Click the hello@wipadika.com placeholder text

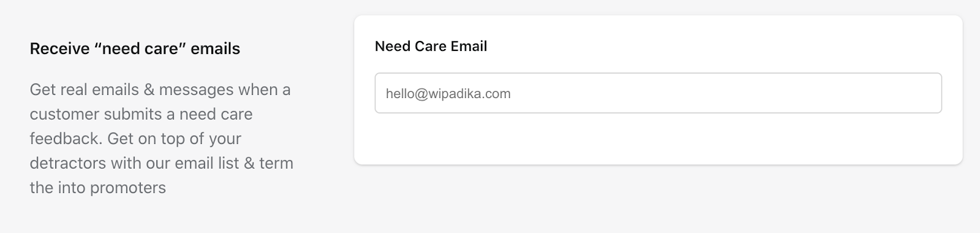click(x=448, y=94)
